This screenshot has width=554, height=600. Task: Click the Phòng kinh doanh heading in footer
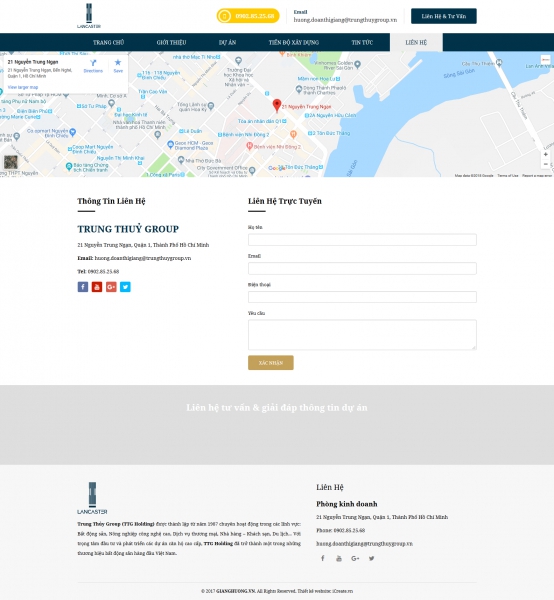[347, 504]
